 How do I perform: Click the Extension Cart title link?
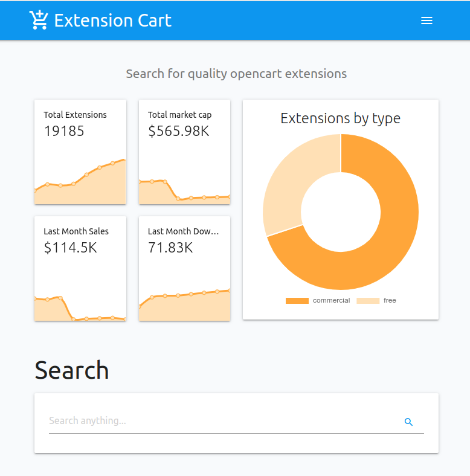[112, 21]
